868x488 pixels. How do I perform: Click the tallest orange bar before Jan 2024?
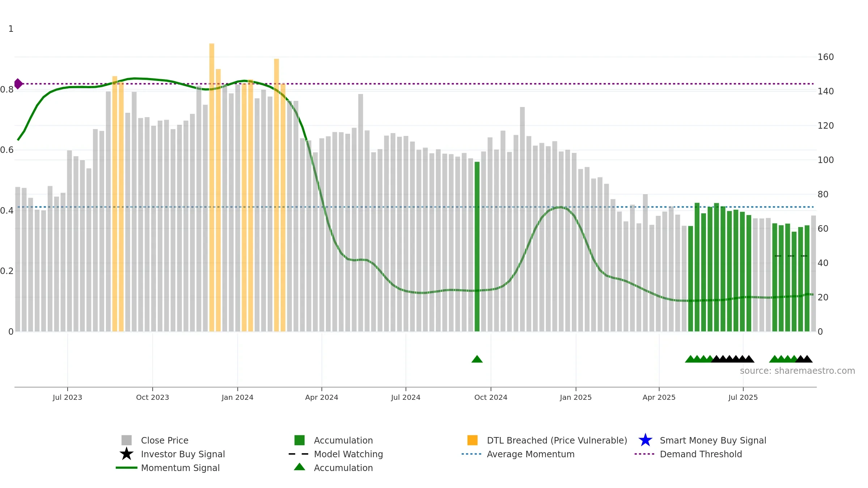212,187
